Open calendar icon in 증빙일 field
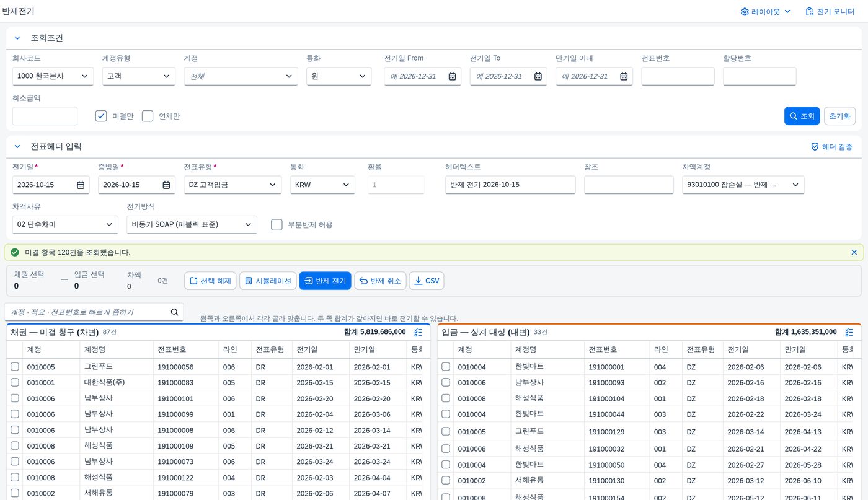868x500 pixels. tap(166, 185)
